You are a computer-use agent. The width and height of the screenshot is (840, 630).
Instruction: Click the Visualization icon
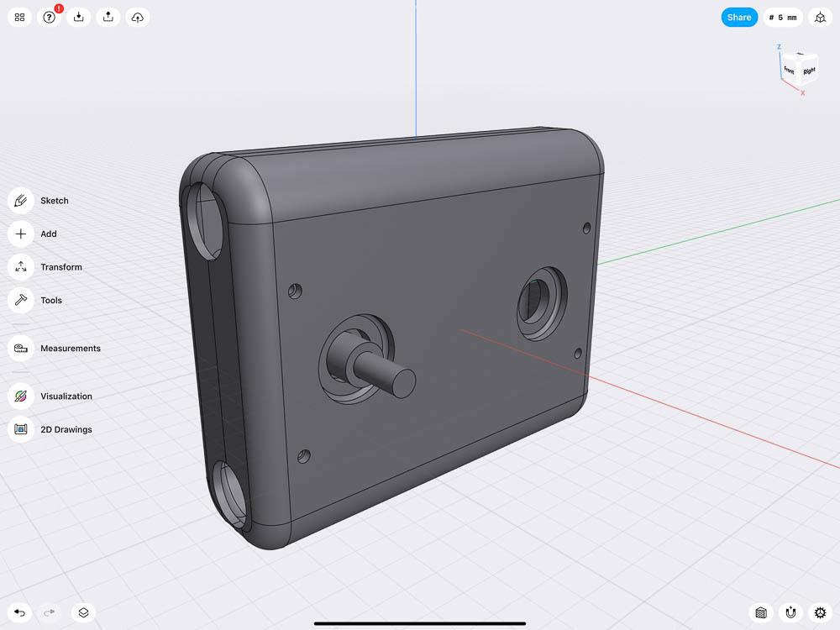point(21,396)
